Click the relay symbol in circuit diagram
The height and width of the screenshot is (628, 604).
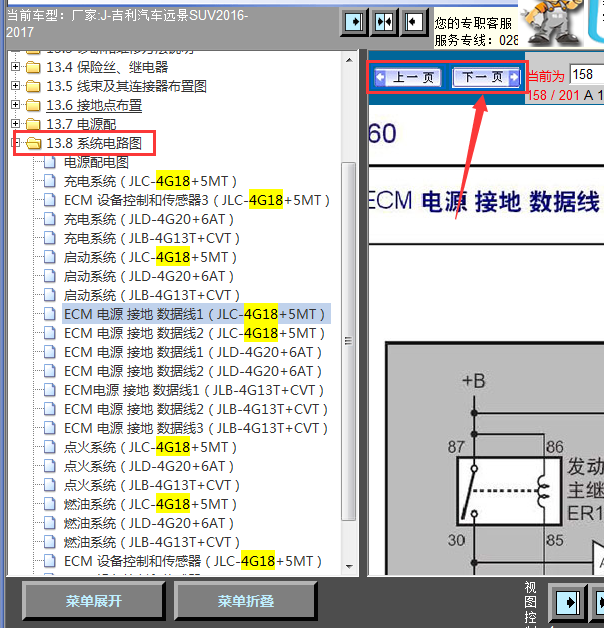tap(509, 491)
